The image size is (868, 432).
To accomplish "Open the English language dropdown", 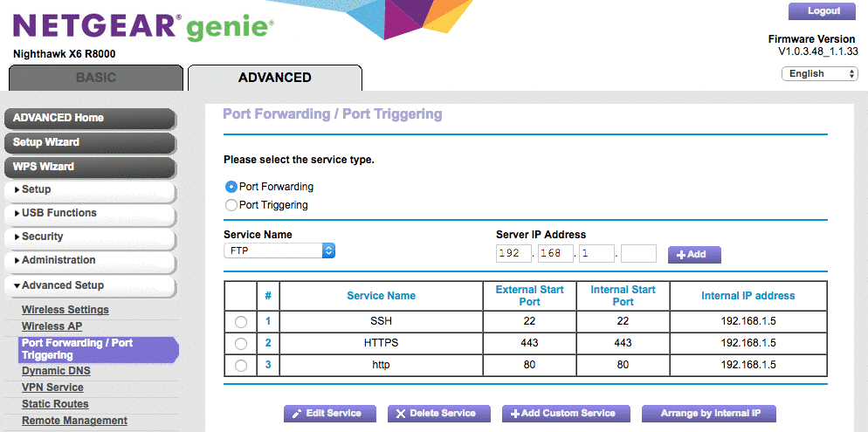I will (820, 73).
